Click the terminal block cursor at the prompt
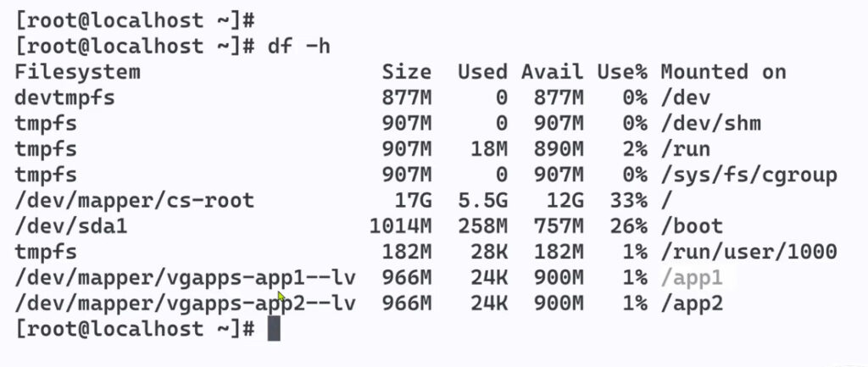This screenshot has width=868, height=367. point(274,329)
